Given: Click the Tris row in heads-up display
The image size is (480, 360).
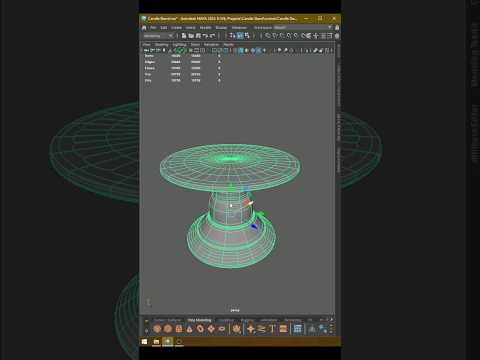Looking at the screenshot, I should [x=182, y=74].
